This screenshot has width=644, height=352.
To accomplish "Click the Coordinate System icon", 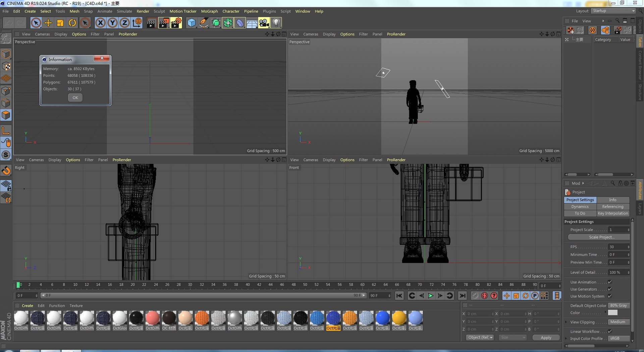I will (137, 23).
